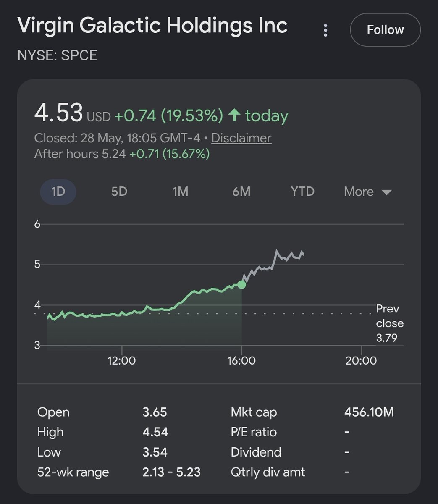This screenshot has height=504, width=438.
Task: Switch to the 5D chart range
Action: click(119, 192)
